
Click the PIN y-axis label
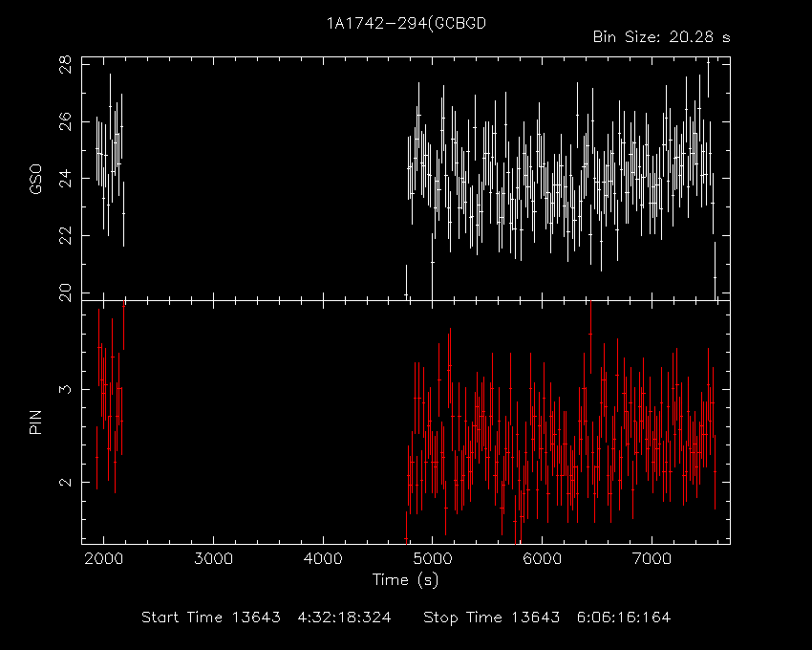tap(35, 422)
